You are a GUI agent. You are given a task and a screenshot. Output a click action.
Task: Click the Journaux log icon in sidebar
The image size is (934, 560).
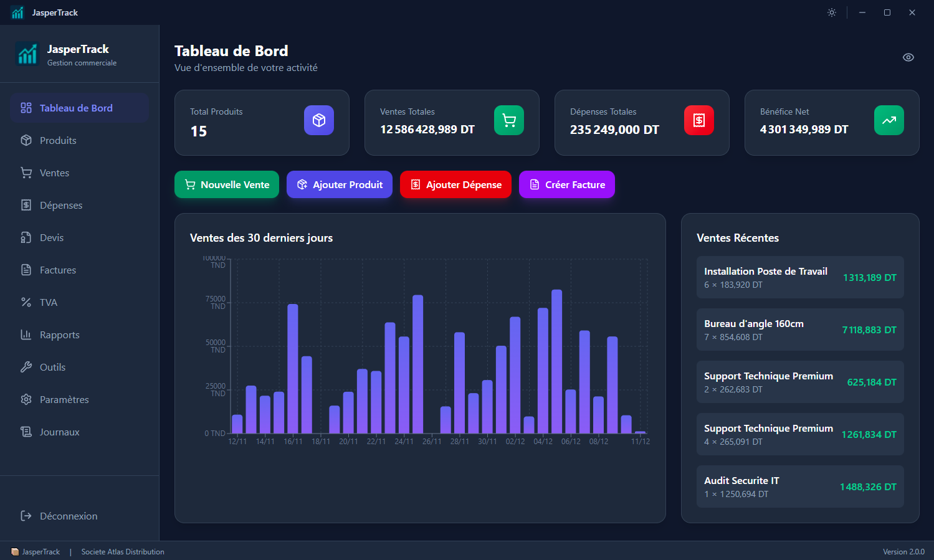[26, 432]
